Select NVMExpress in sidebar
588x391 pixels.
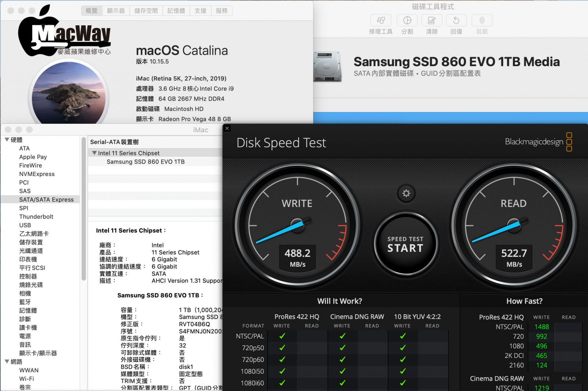(37, 174)
